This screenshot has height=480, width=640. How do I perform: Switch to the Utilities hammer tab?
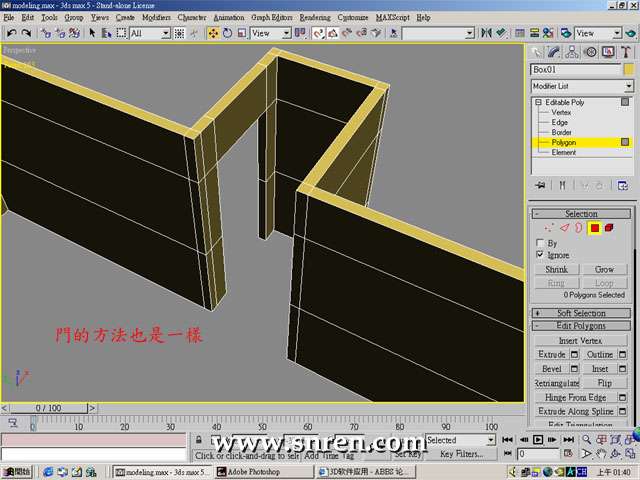626,52
